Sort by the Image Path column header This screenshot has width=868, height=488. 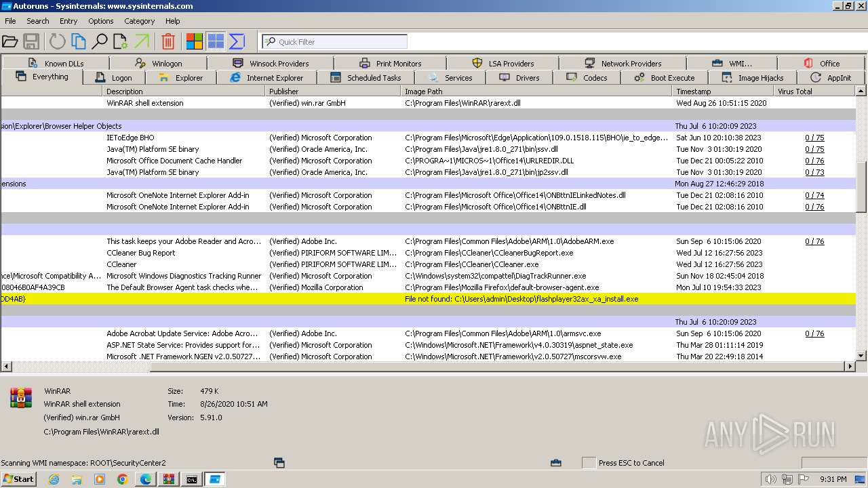pyautogui.click(x=536, y=91)
